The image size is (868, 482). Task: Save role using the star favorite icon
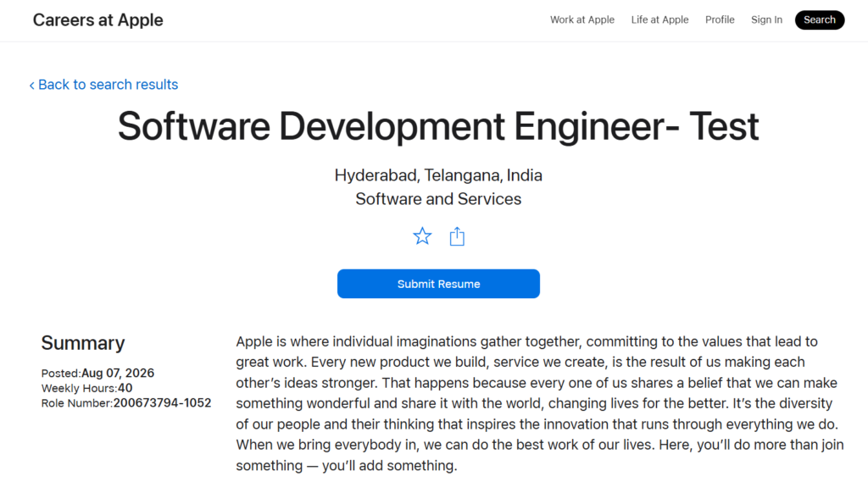(422, 236)
